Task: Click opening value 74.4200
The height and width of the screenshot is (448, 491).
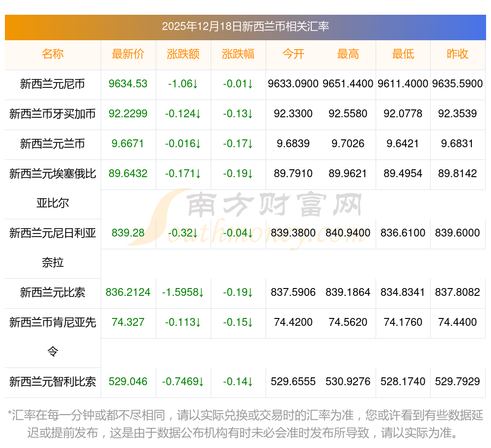Action: pyautogui.click(x=293, y=321)
